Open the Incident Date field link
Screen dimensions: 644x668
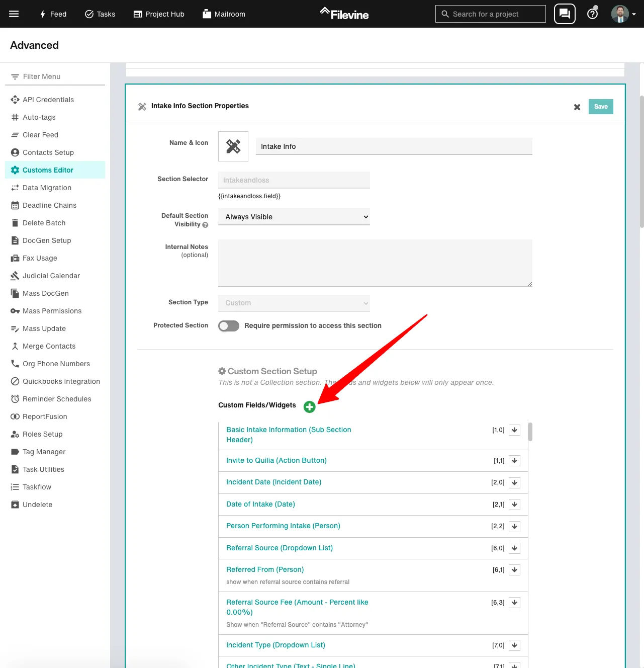pyautogui.click(x=273, y=482)
